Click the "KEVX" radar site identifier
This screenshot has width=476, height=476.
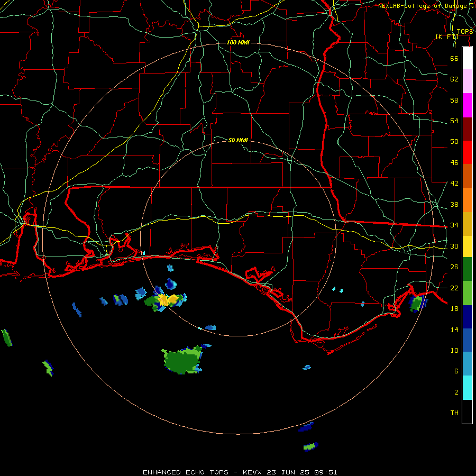(x=253, y=472)
